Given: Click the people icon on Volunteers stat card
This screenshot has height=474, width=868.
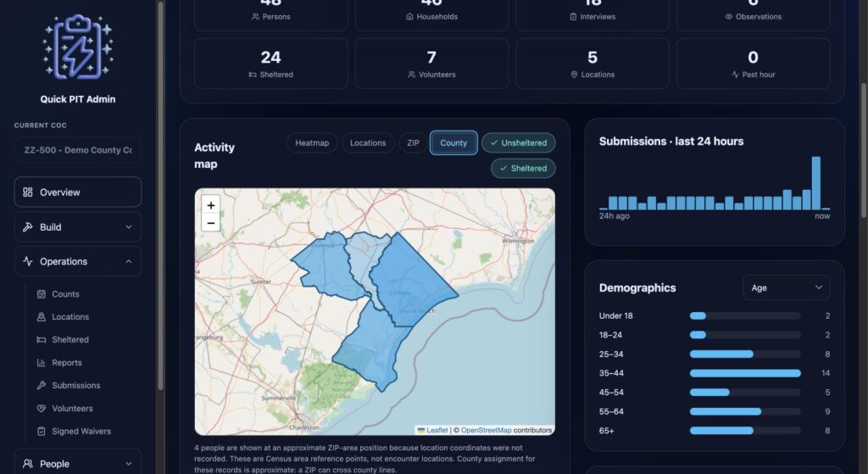Looking at the screenshot, I should coord(411,75).
